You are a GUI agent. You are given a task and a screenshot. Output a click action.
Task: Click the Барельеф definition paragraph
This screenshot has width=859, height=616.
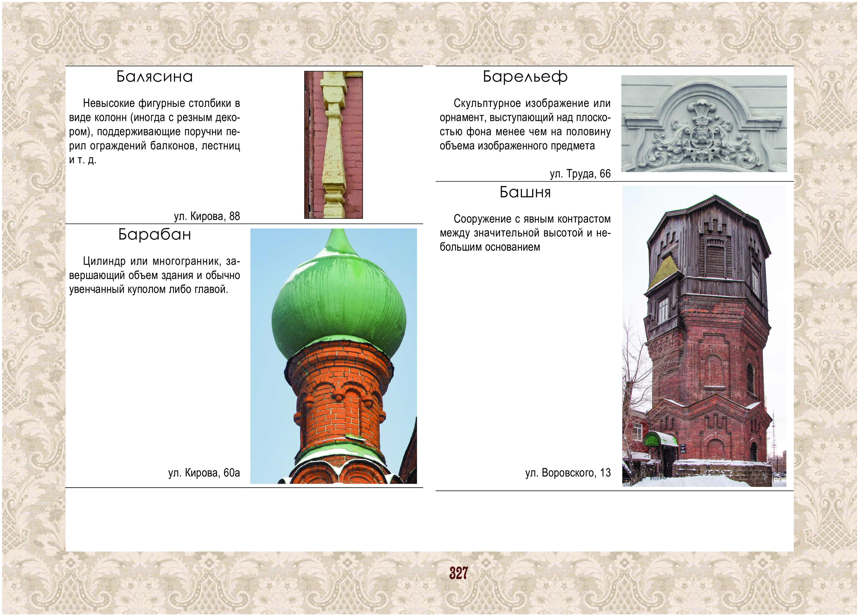click(x=525, y=125)
